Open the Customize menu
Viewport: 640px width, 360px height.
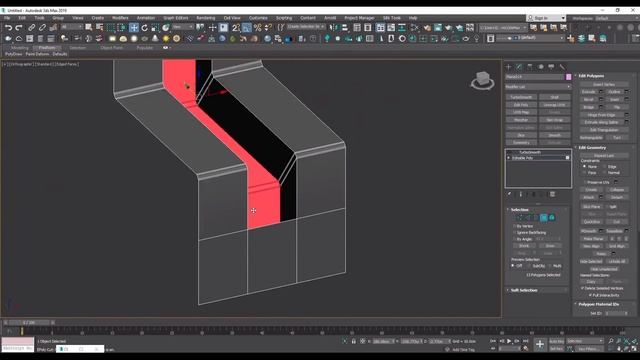(x=258, y=18)
